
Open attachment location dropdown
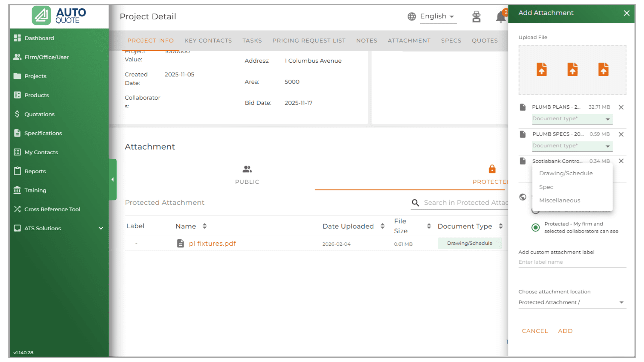[572, 302]
